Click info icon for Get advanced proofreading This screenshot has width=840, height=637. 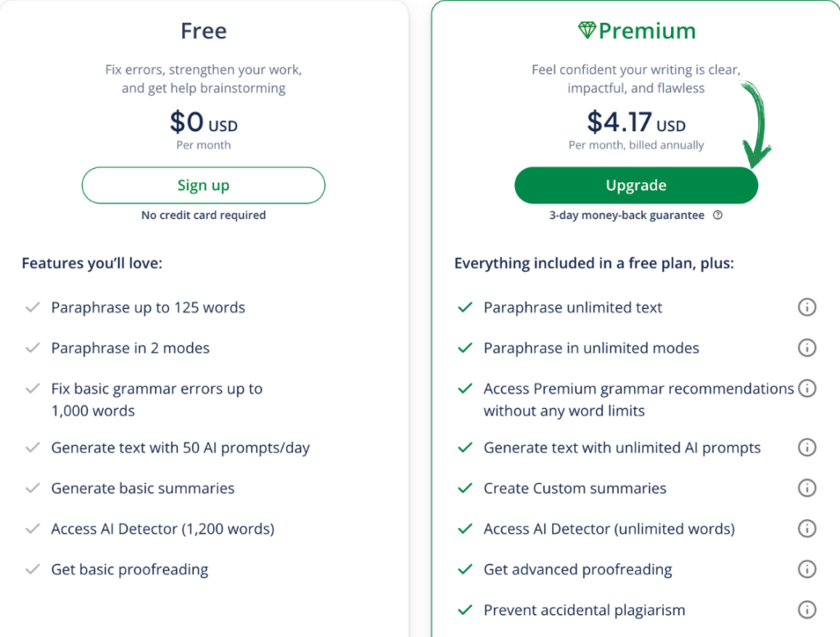click(x=807, y=569)
